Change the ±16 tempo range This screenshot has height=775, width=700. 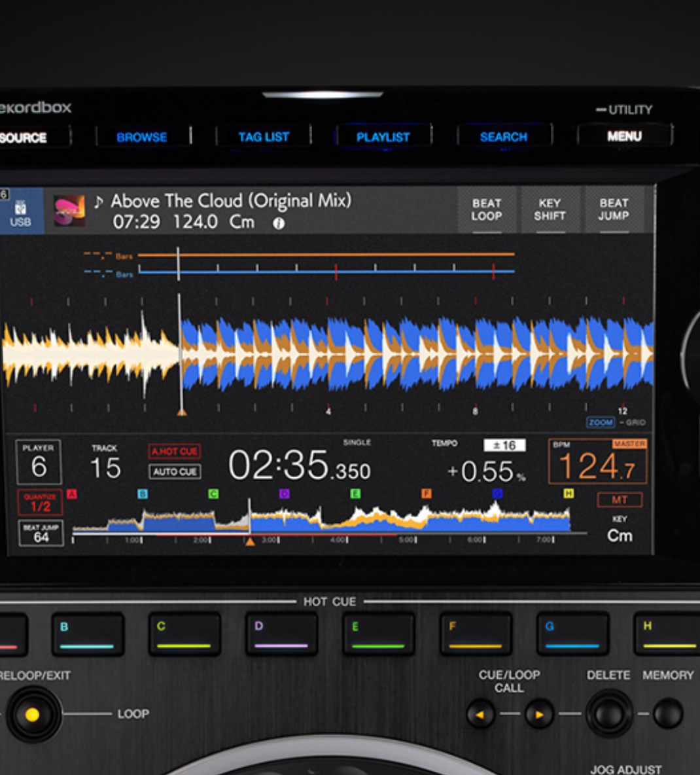pos(504,446)
